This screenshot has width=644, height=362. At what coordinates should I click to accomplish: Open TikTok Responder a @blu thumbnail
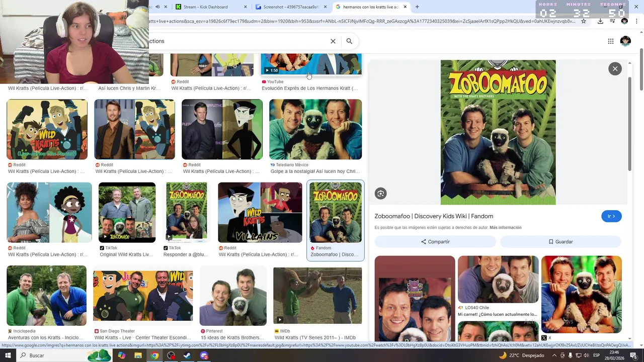187,212
